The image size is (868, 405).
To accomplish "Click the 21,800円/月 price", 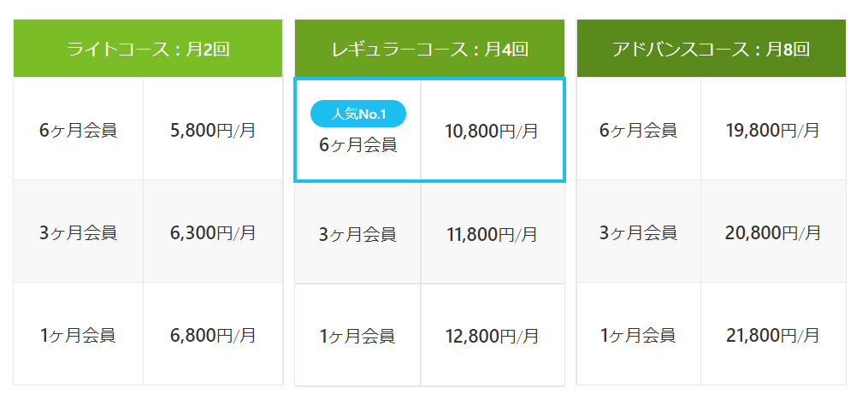I will click(x=773, y=333).
